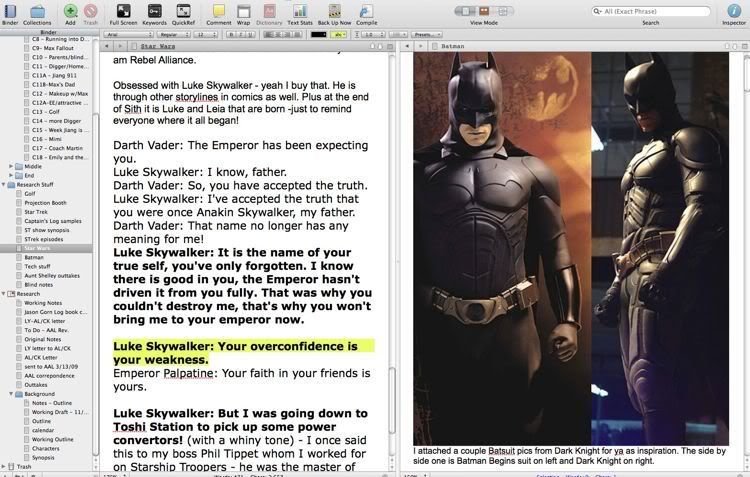Select the first View Mode segment
Image resolution: width=750 pixels, height=477 pixels.
(x=465, y=11)
